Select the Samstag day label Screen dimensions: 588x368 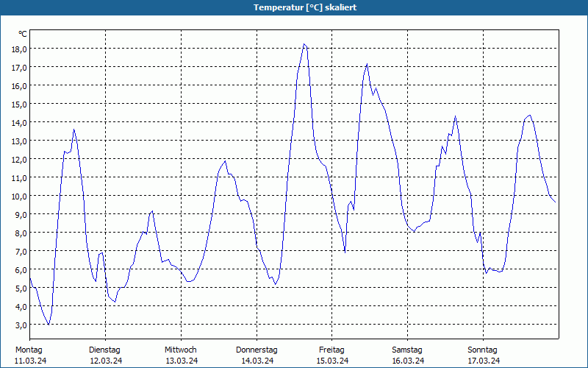(x=407, y=350)
